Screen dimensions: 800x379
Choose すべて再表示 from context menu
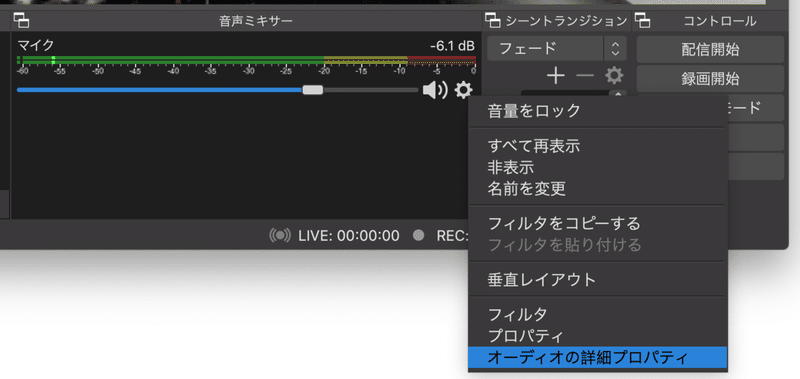(597, 146)
